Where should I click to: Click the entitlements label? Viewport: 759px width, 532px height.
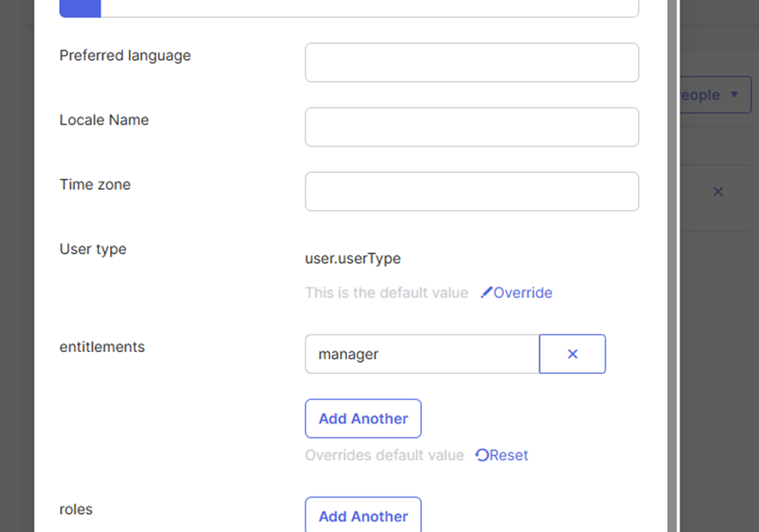(x=102, y=347)
